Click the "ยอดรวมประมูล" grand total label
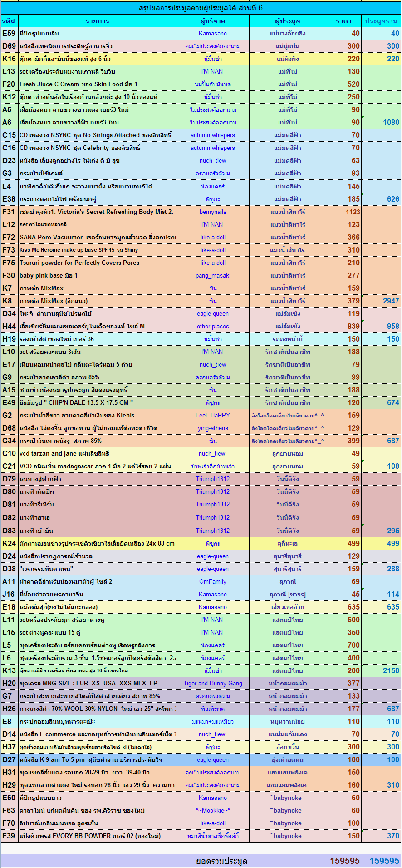Image resolution: width=402 pixels, height=868 pixels. tap(221, 861)
